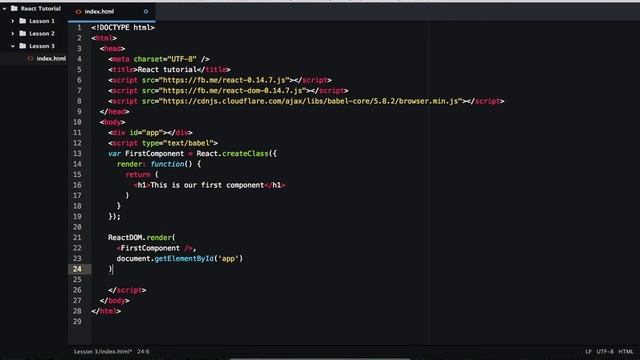Viewport: 640px width, 360px height.
Task: Collapse the Lesson 3 folder arrow
Action: [x=13, y=46]
